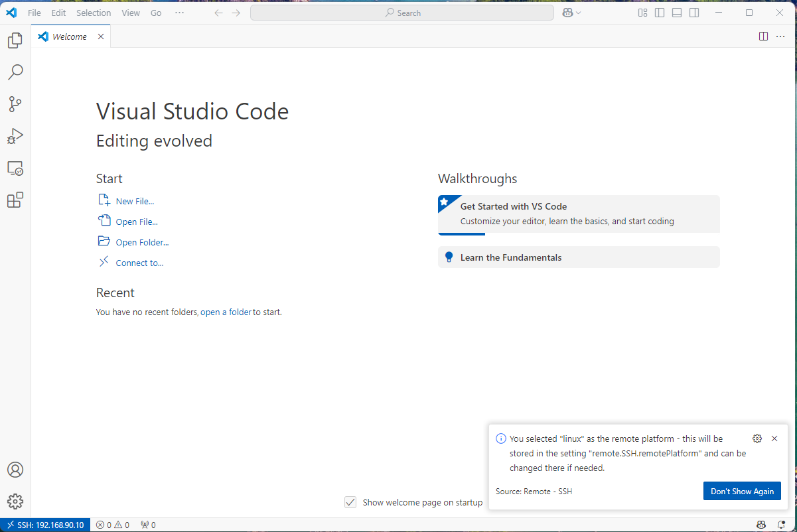797x532 pixels.
Task: Open the editor More Actions ellipsis
Action: point(780,36)
